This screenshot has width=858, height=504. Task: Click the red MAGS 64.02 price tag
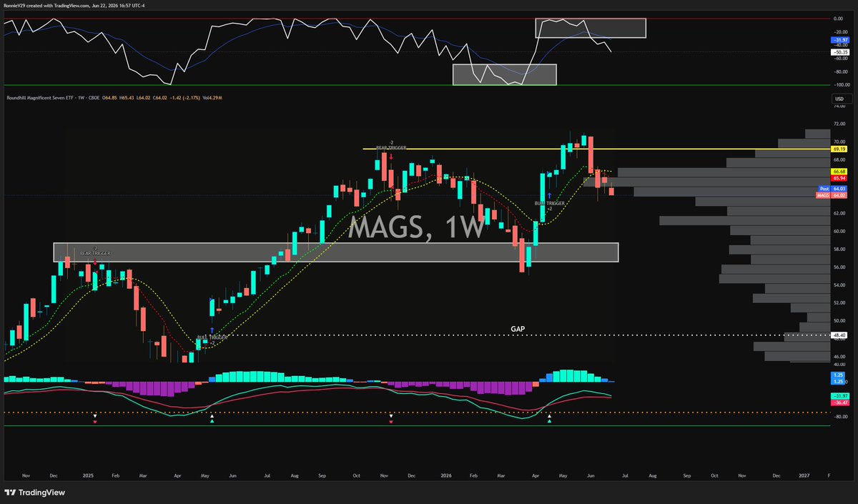[x=832, y=194]
